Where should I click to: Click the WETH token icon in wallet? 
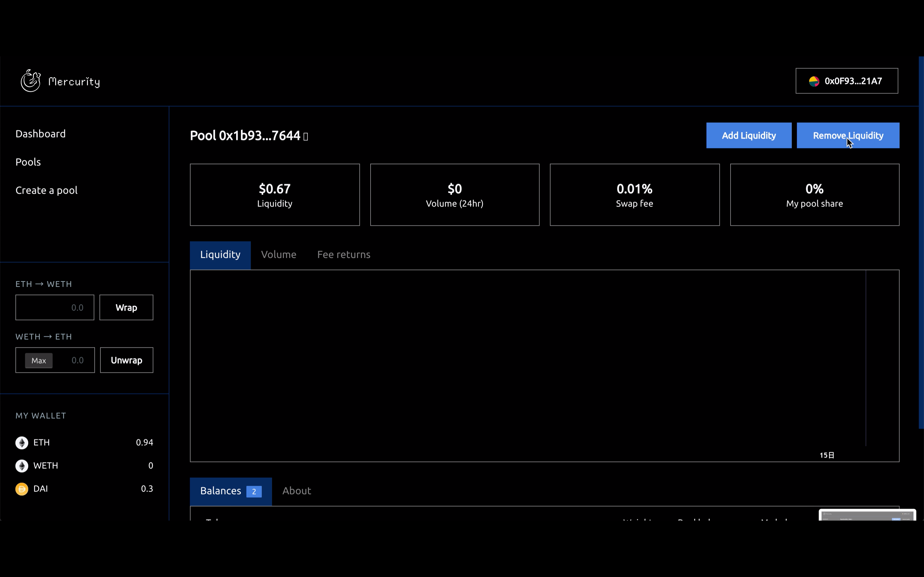pos(22,466)
